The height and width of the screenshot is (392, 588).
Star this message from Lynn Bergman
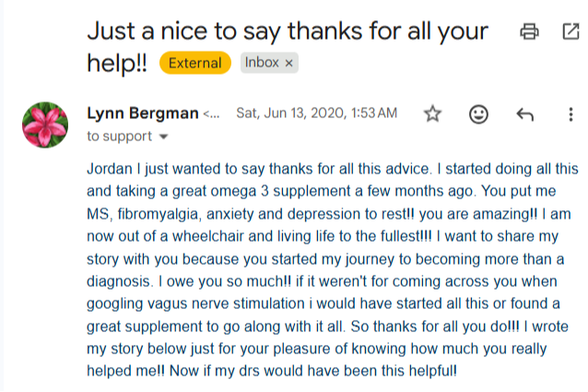[432, 113]
